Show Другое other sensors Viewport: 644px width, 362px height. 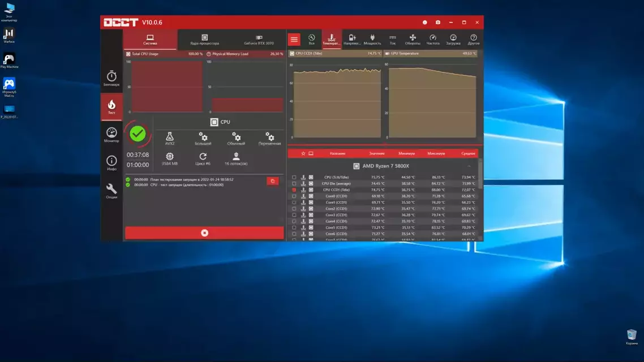(474, 40)
